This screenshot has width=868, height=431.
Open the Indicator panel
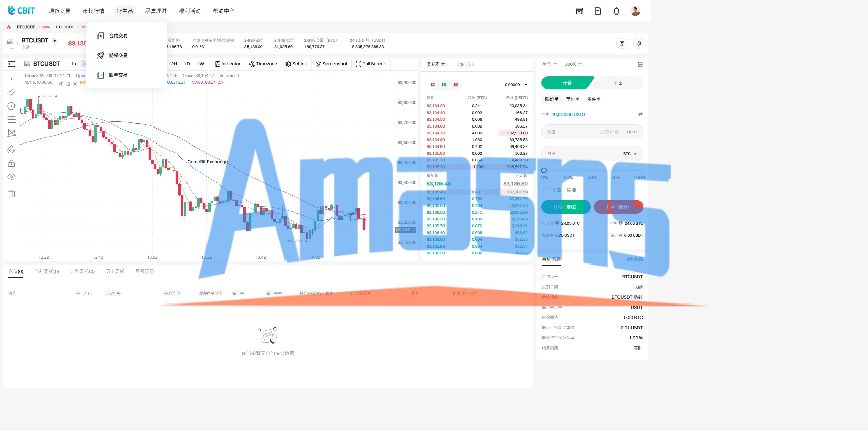coord(228,64)
